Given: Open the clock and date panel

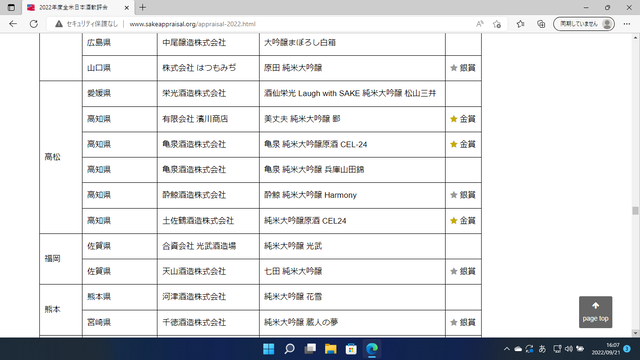Looking at the screenshot, I should tap(606, 349).
